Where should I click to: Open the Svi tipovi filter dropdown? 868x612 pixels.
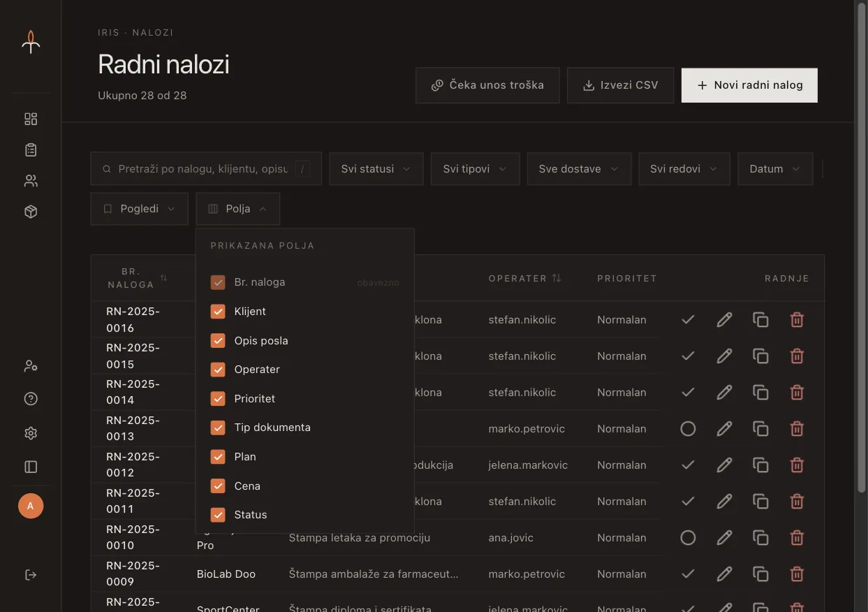[475, 169]
